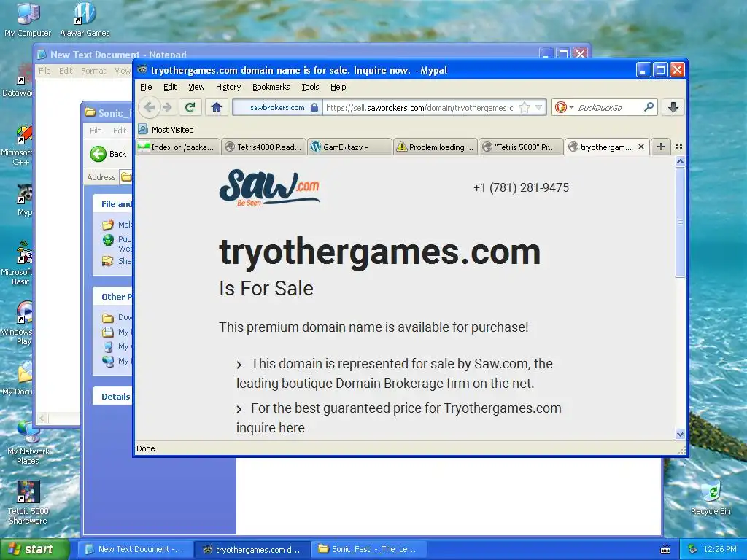Bookmark this page with the star icon
The height and width of the screenshot is (560, 747).
[x=524, y=108]
